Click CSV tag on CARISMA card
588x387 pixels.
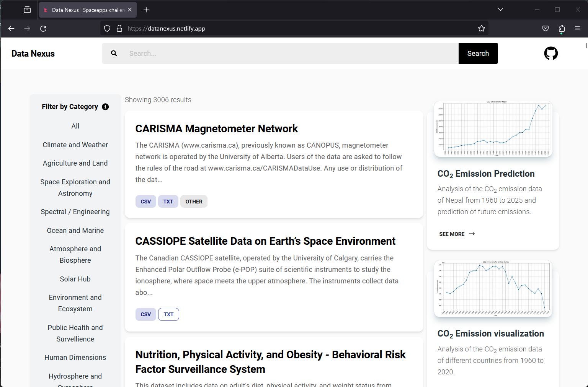[x=146, y=202]
